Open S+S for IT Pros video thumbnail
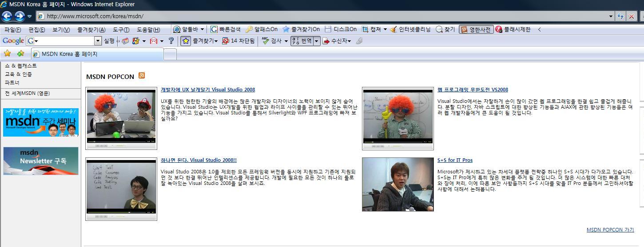Image resolution: width=644 pixels, height=247 pixels. [398, 184]
